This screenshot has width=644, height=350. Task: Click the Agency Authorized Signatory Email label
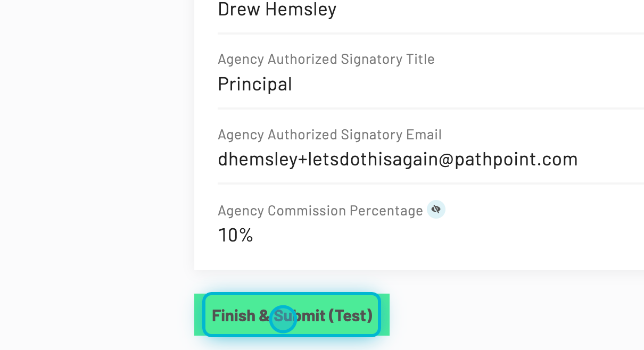(x=329, y=135)
